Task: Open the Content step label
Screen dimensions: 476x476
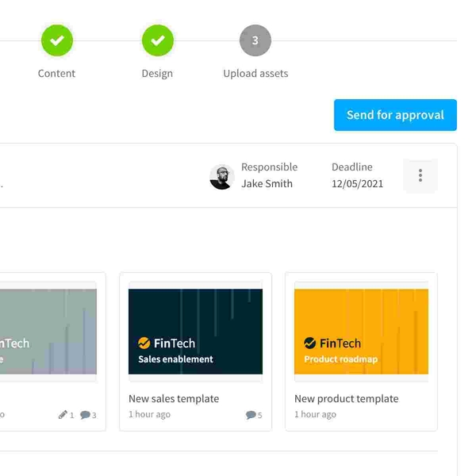Action: (x=56, y=74)
